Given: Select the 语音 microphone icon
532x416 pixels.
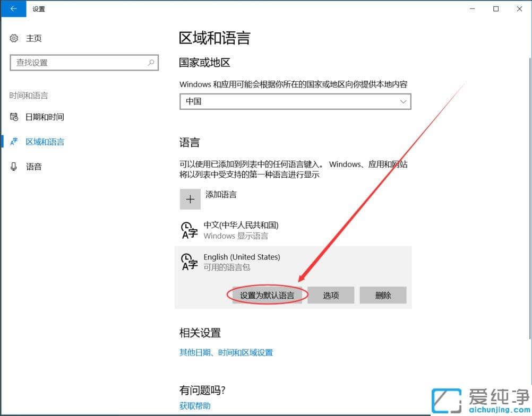Looking at the screenshot, I should pyautogui.click(x=14, y=167).
